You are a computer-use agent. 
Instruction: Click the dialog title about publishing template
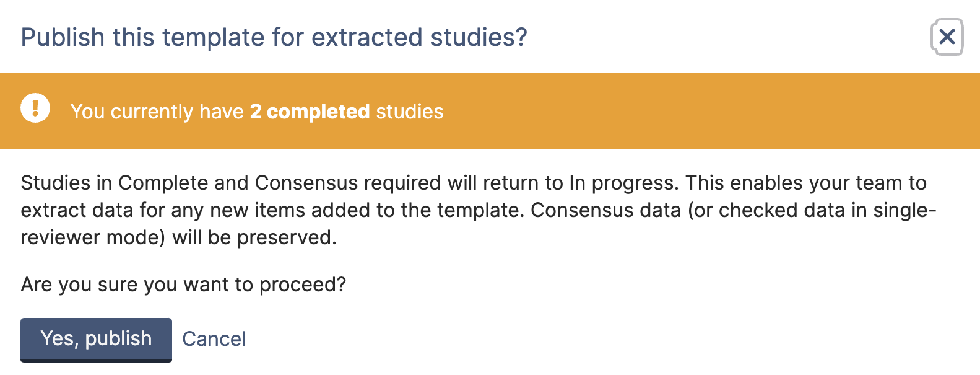pyautogui.click(x=274, y=37)
